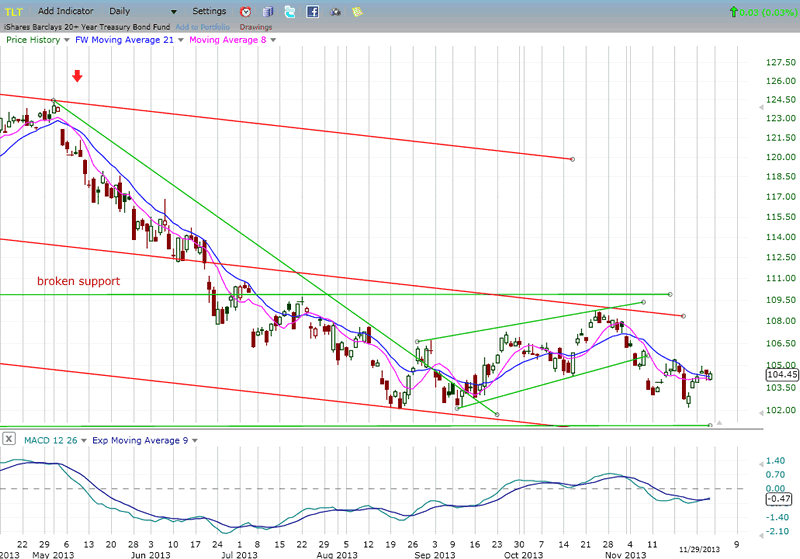The image size is (800, 559).
Task: Share chart on Facebook icon
Action: click(x=313, y=11)
